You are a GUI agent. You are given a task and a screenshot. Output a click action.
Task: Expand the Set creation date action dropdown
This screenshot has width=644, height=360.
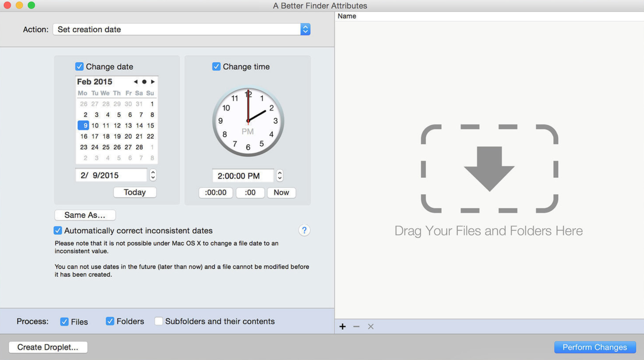point(305,29)
